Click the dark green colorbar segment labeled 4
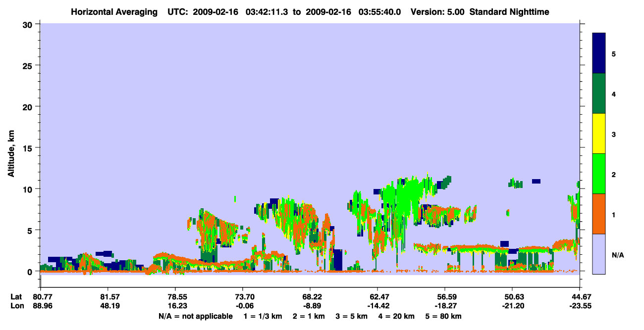Viewport: 644px width, 330px height. (599, 94)
